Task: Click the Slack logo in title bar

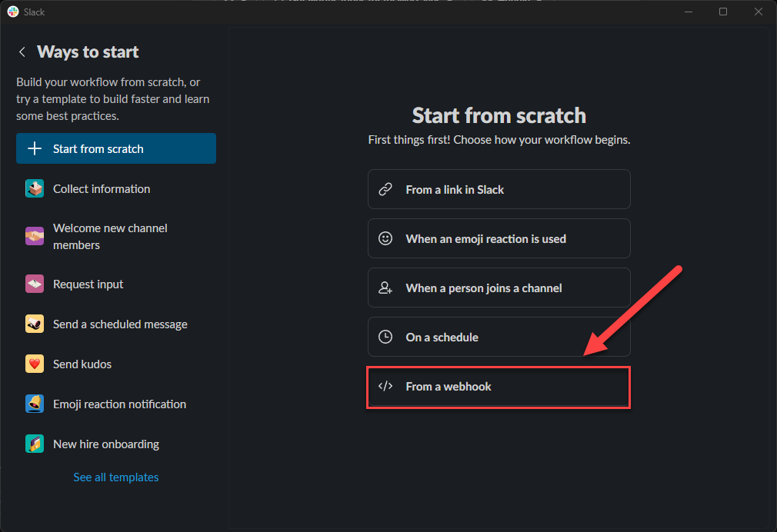Action: pos(13,12)
